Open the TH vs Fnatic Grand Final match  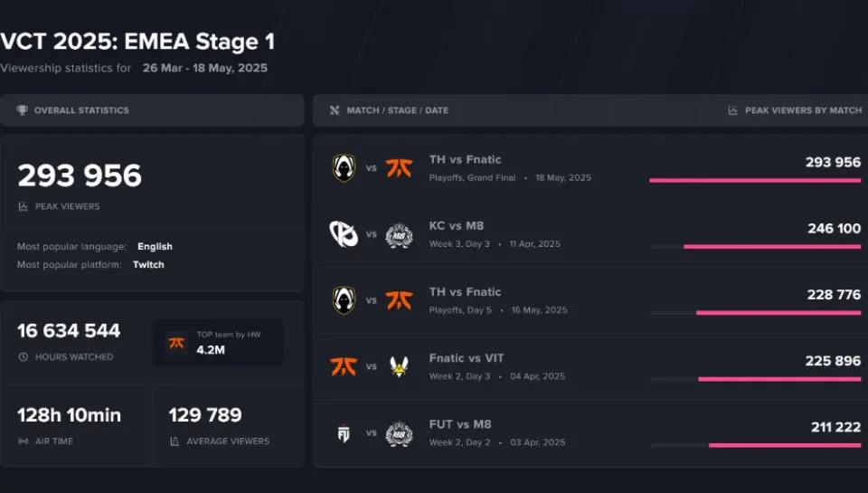click(x=465, y=159)
